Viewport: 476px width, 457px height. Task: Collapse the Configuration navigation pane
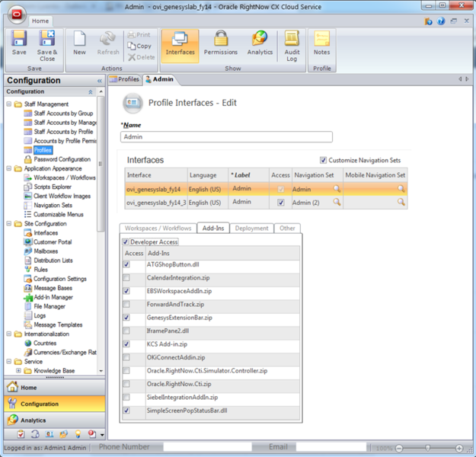click(100, 81)
